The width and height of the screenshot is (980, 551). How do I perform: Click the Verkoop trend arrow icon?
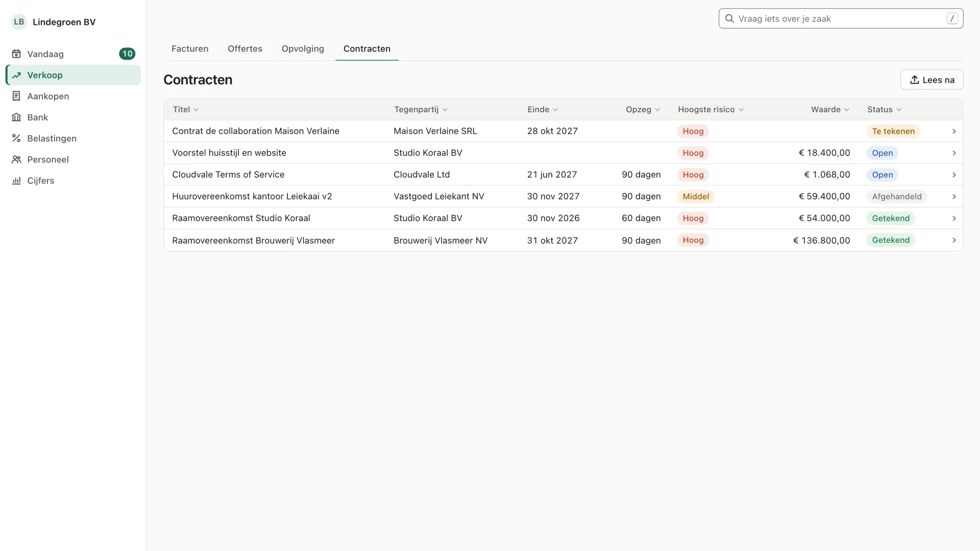[x=16, y=75]
